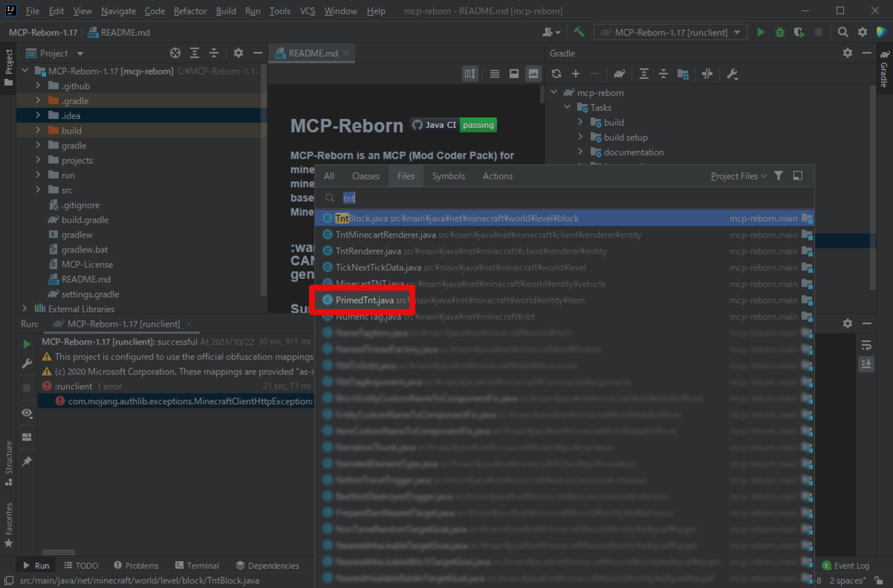This screenshot has width=893, height=588.
Task: Toggle Gradle offline mode
Action: pos(708,74)
